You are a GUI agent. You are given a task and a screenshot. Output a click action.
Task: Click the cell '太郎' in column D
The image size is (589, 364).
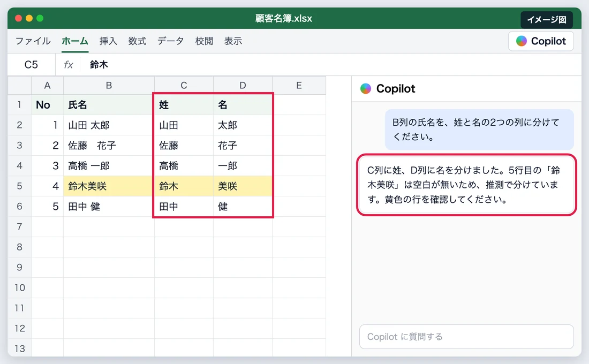(x=243, y=125)
